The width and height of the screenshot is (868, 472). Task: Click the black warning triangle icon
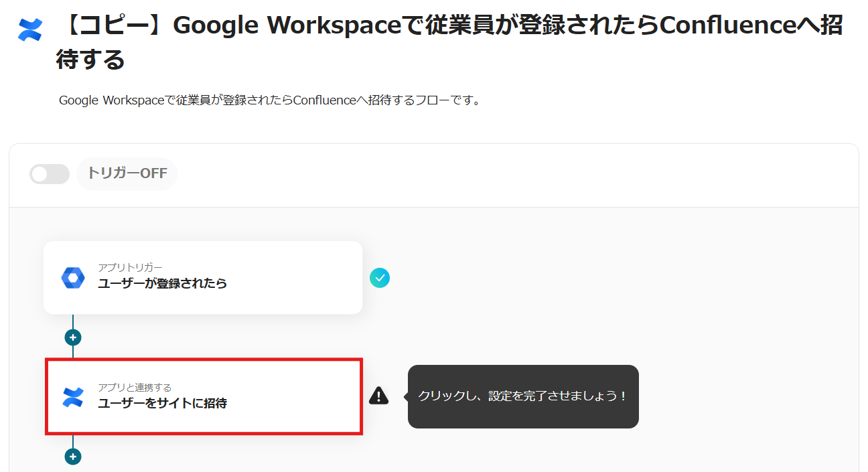tap(379, 396)
